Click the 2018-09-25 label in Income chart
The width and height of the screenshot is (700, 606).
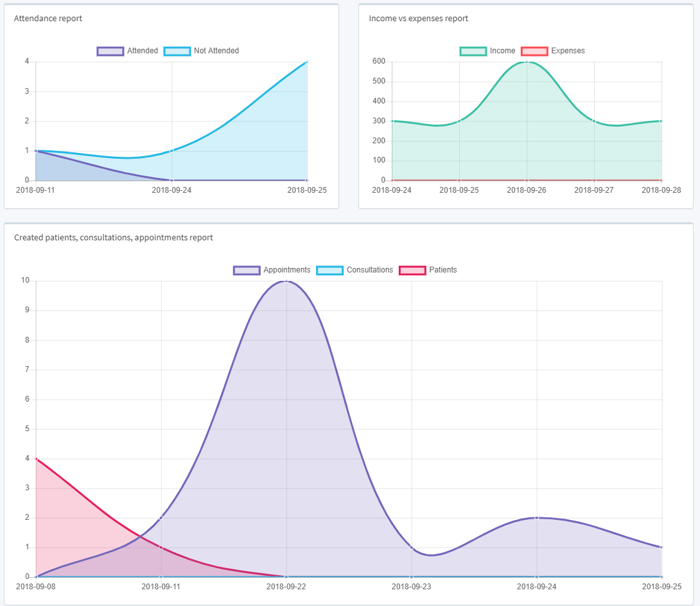(459, 190)
